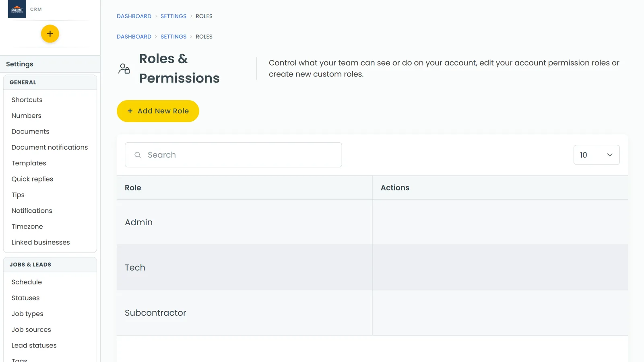
Task: Select the Tech role row
Action: (372, 268)
